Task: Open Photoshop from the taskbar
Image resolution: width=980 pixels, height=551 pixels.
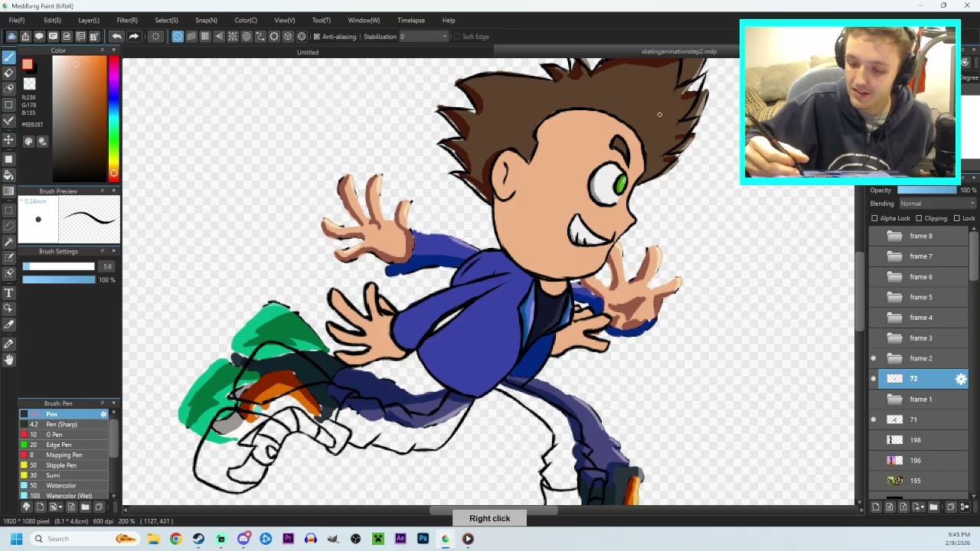Action: (423, 539)
